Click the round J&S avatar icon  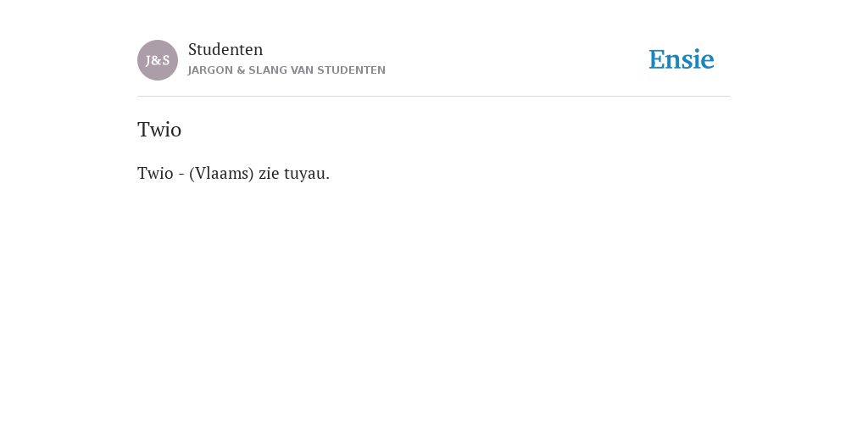pos(158,60)
